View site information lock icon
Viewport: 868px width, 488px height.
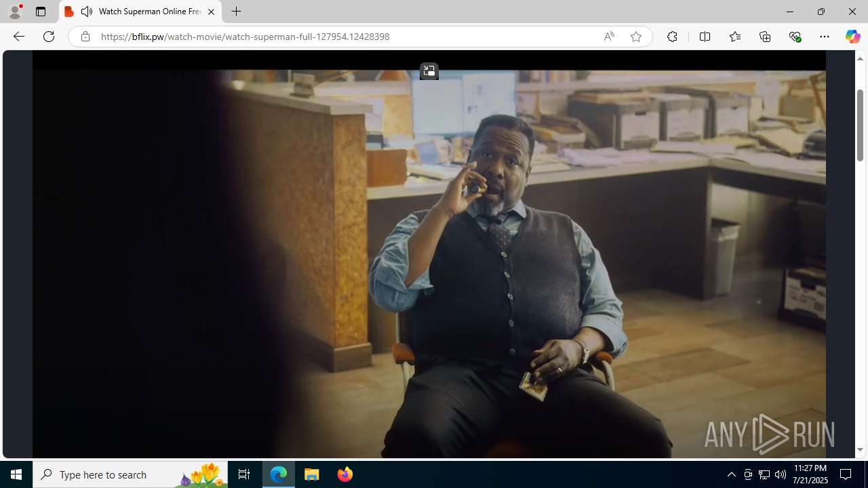(85, 37)
